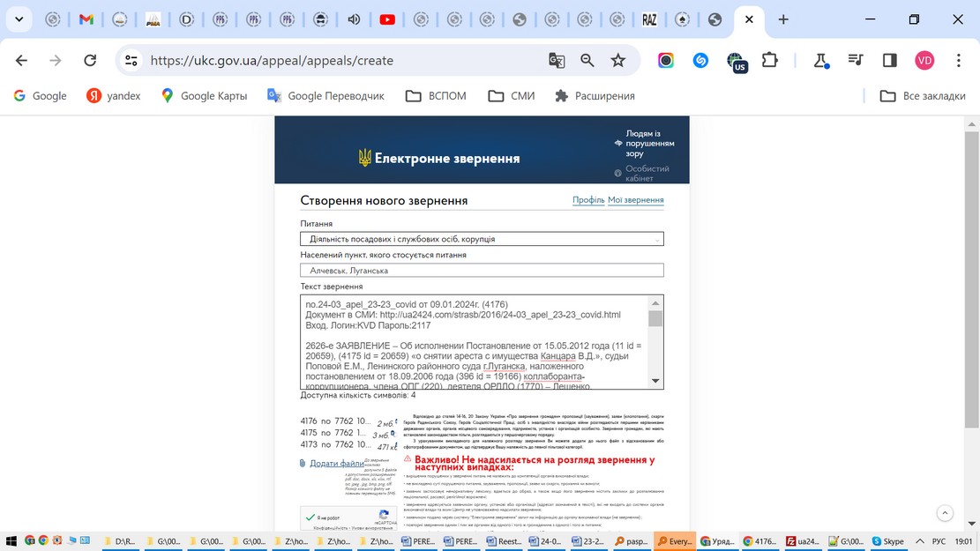This screenshot has height=551, width=980.
Task: Click the textarea scrollbar up arrow
Action: (x=655, y=303)
